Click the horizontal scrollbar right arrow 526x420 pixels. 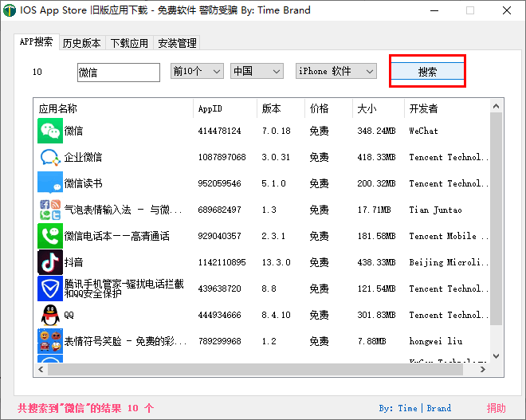pyautogui.click(x=483, y=369)
